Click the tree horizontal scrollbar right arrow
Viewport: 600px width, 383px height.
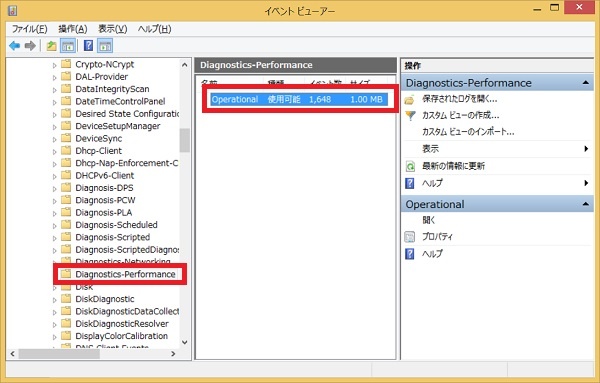(x=173, y=354)
